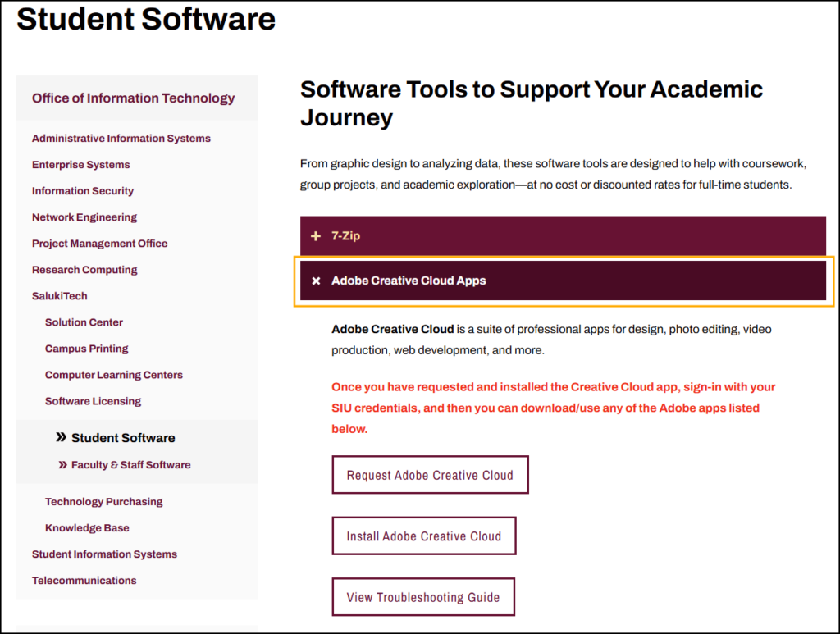The height and width of the screenshot is (634, 840).
Task: Click the double chevron before Faculty & Staff Software
Action: click(63, 465)
